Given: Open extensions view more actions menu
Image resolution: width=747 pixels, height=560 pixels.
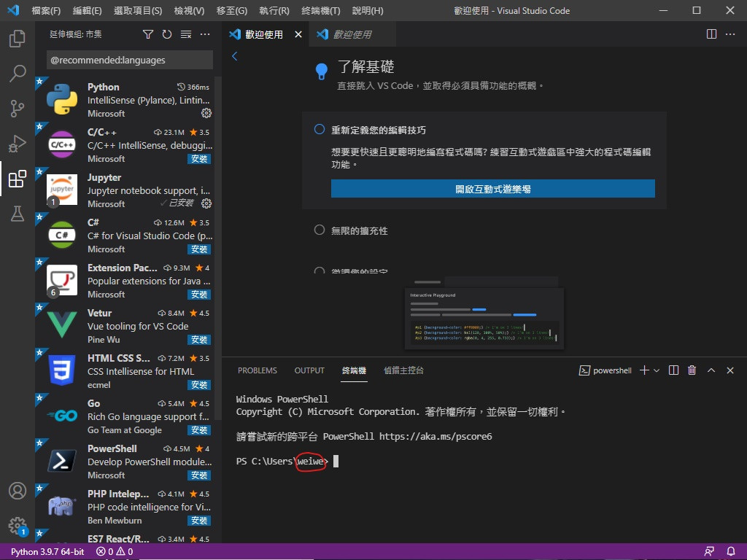Looking at the screenshot, I should click(x=205, y=34).
